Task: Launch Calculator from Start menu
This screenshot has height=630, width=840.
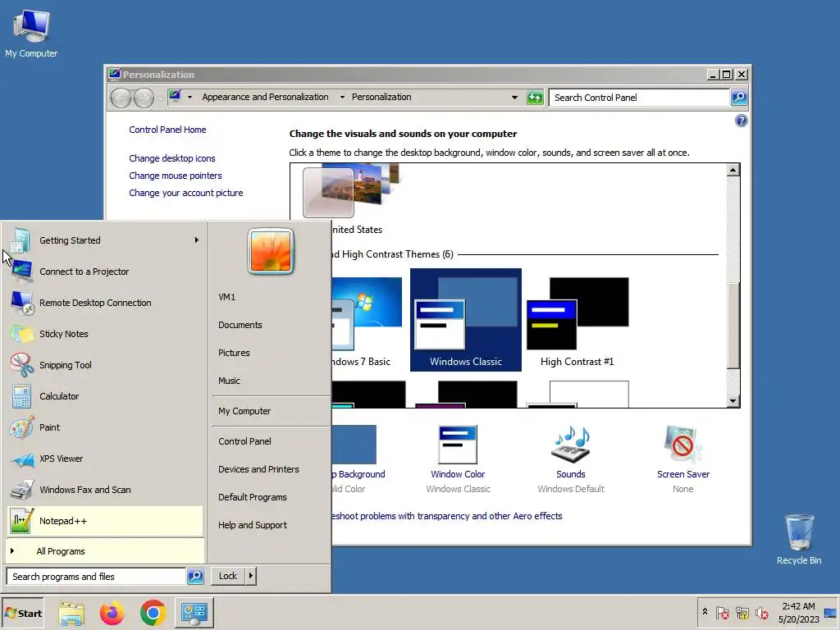Action: point(106,396)
